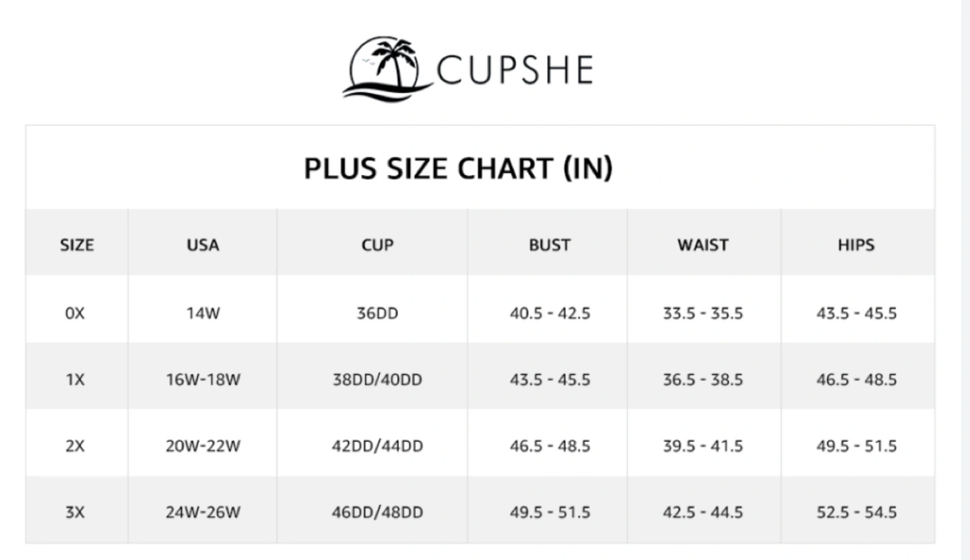
Task: Click the CUP column header
Action: [x=377, y=245]
